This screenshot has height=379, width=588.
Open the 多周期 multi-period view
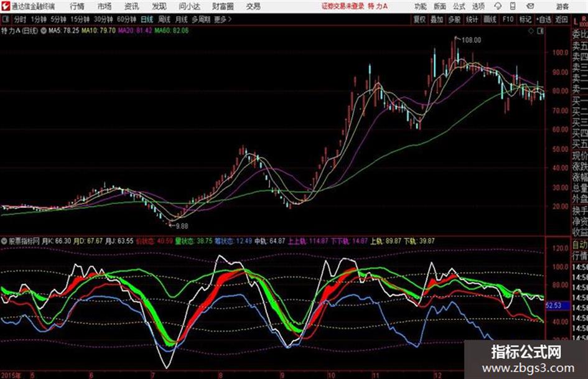point(201,19)
